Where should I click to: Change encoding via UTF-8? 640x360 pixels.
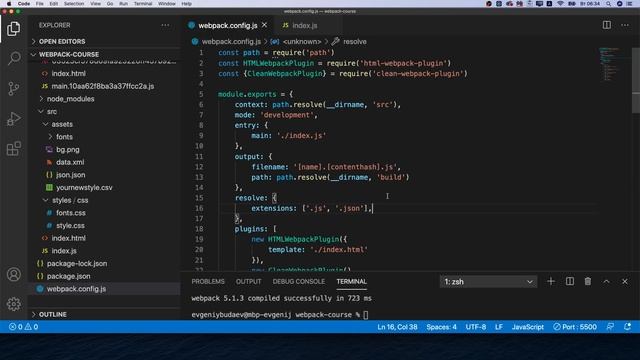[476, 327]
